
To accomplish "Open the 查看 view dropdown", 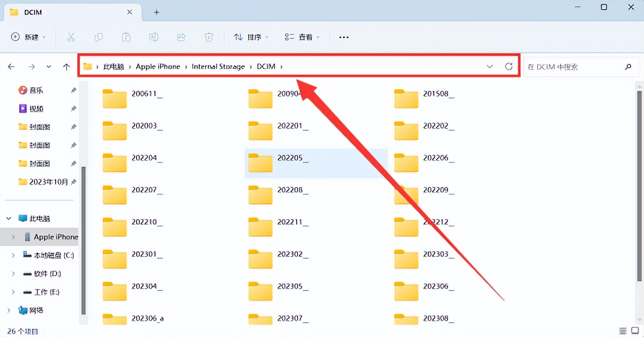I will click(x=302, y=37).
